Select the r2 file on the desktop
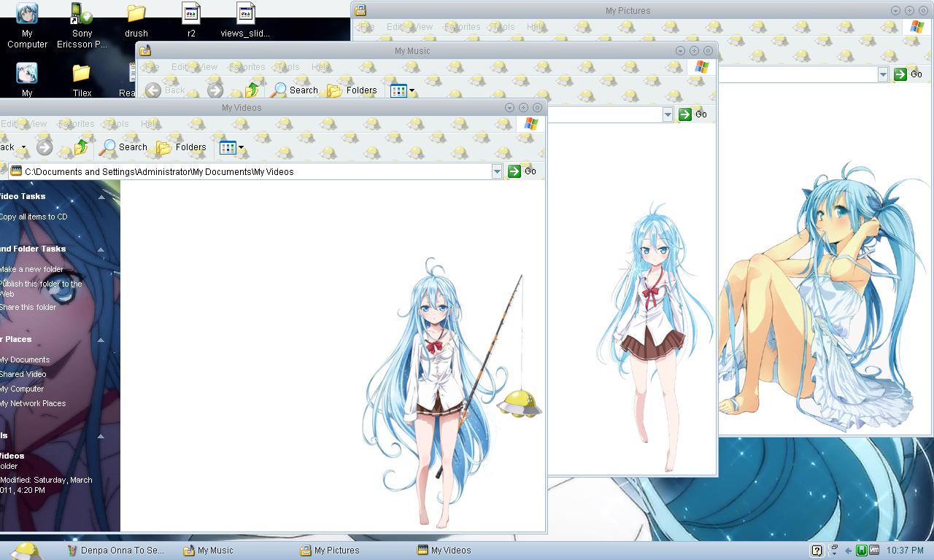The image size is (934, 560). 191,20
